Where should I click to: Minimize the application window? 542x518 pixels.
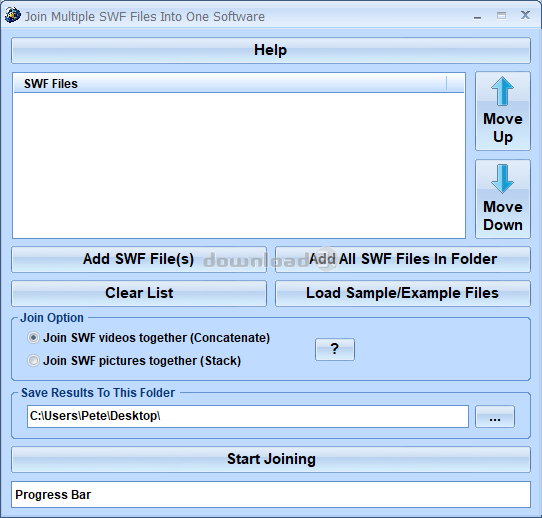click(478, 16)
